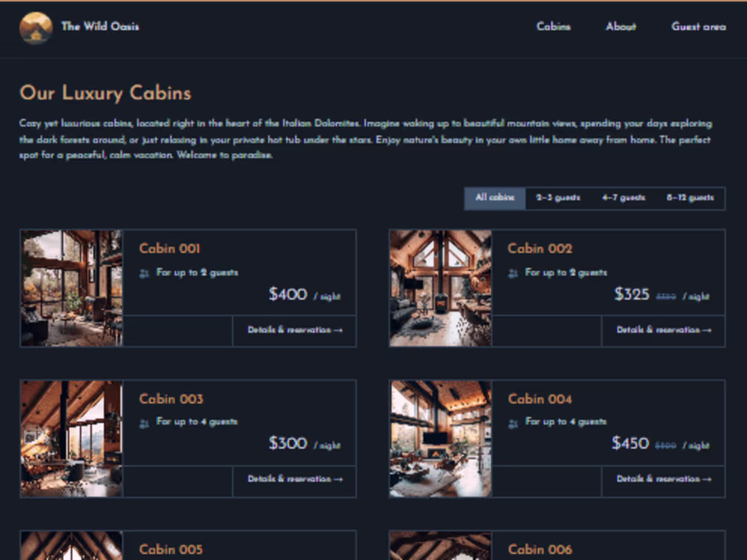Click the crossed-out original price on Cabin 004
Screen dimensions: 747x560
pyautogui.click(x=666, y=446)
